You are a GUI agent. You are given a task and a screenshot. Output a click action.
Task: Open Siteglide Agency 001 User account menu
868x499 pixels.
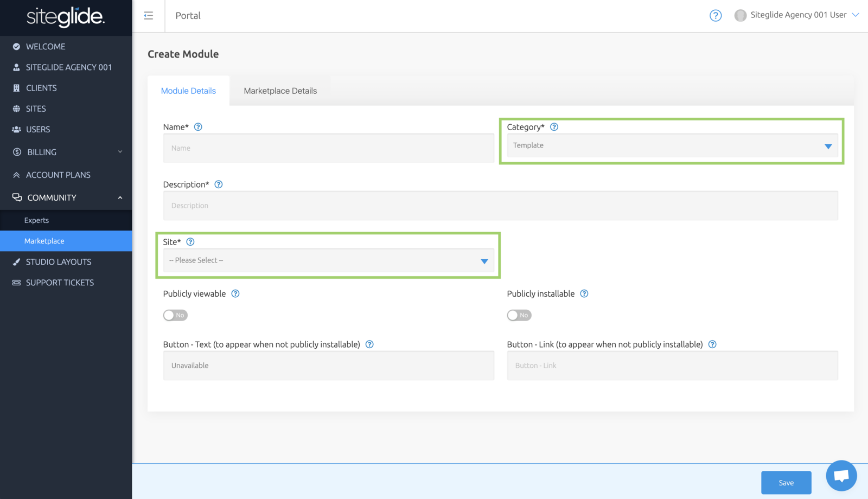(797, 15)
